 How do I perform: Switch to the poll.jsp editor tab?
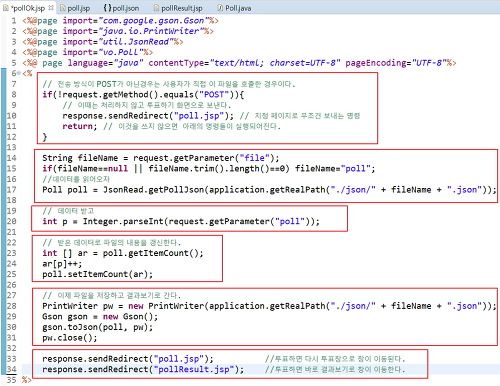click(x=75, y=8)
